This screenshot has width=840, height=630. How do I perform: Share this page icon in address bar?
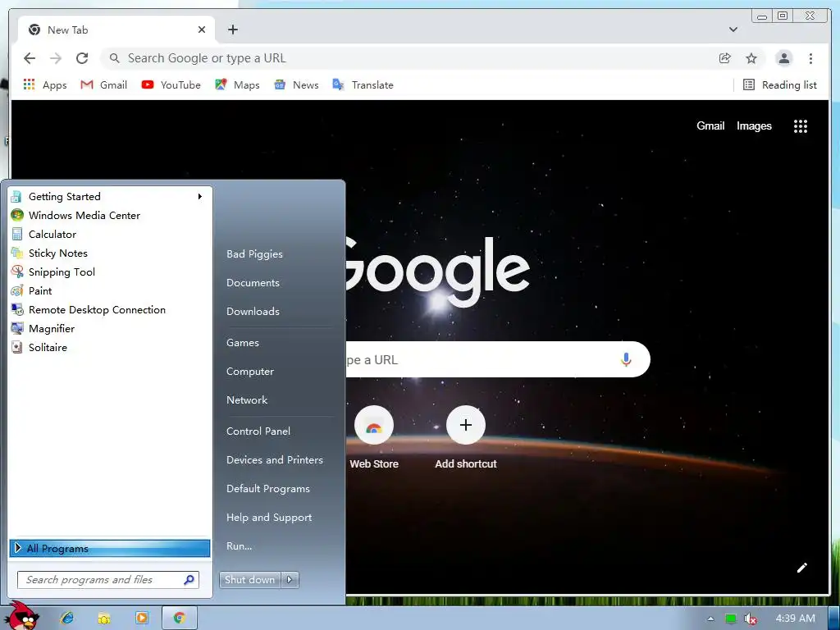725,58
